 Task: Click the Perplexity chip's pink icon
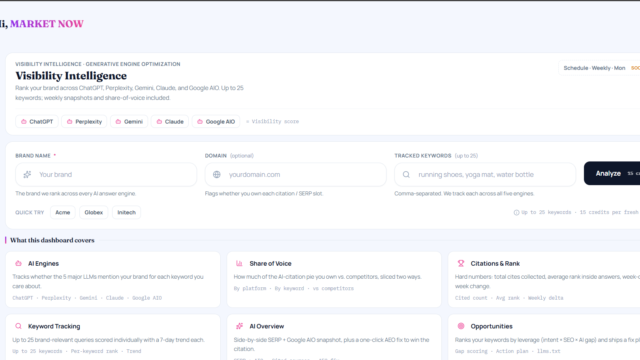tap(69, 122)
